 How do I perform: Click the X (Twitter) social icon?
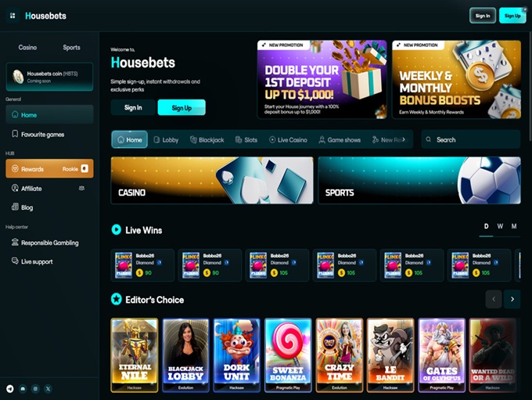(x=48, y=388)
